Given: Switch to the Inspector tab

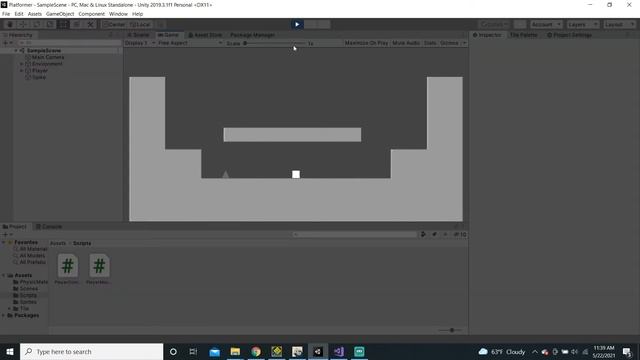Looking at the screenshot, I should [x=487, y=35].
